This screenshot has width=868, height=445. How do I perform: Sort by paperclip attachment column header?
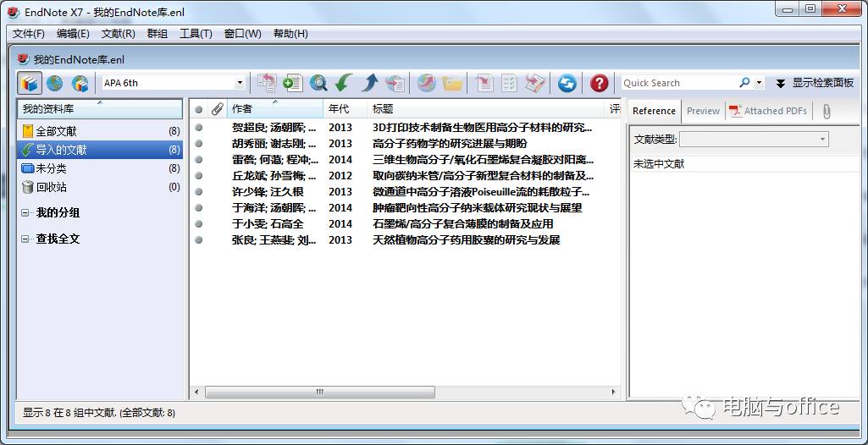(x=218, y=109)
